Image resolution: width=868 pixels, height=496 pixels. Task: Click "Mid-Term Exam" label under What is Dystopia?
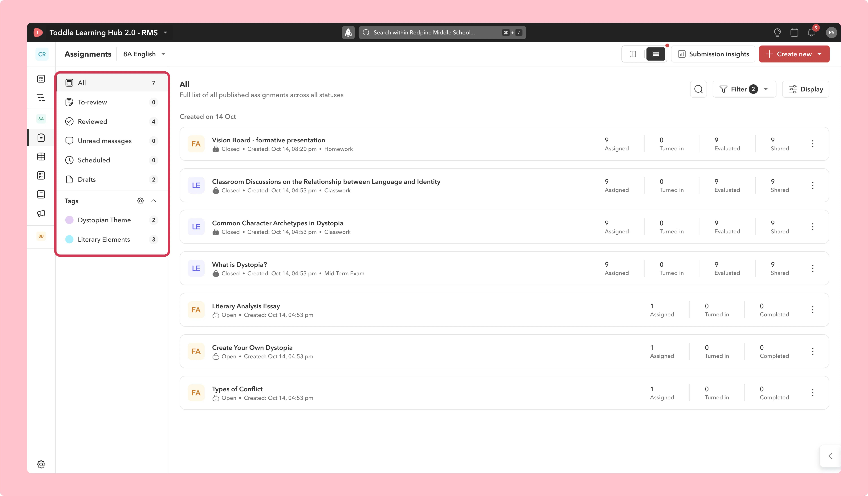click(344, 274)
